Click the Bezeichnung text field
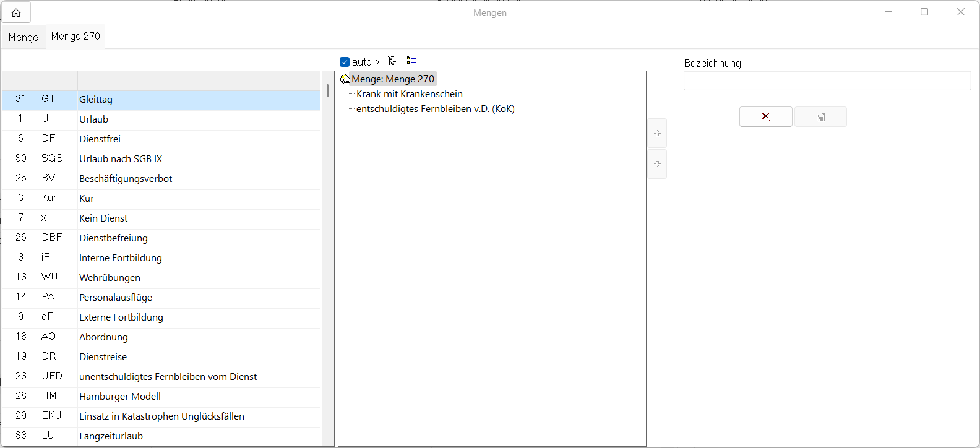The width and height of the screenshot is (980, 448). (827, 81)
